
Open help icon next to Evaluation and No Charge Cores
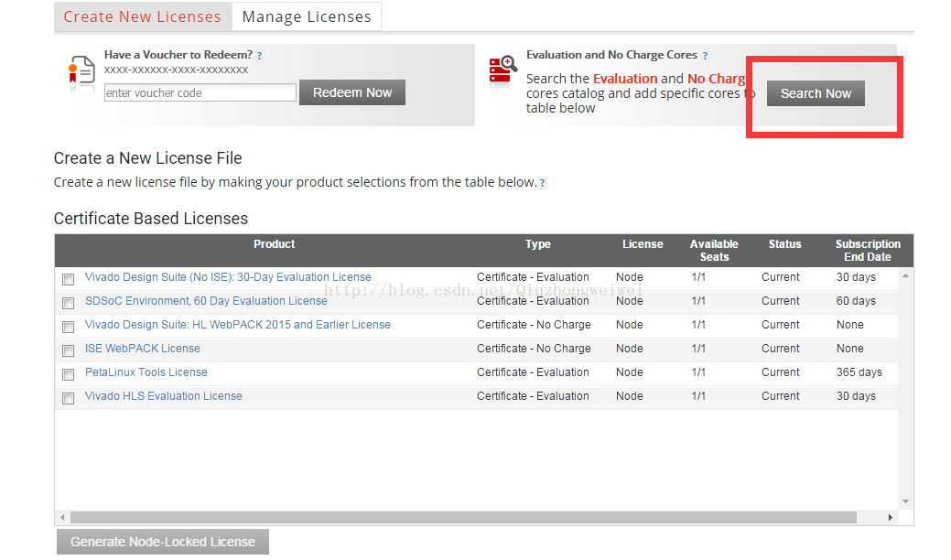[x=705, y=56]
